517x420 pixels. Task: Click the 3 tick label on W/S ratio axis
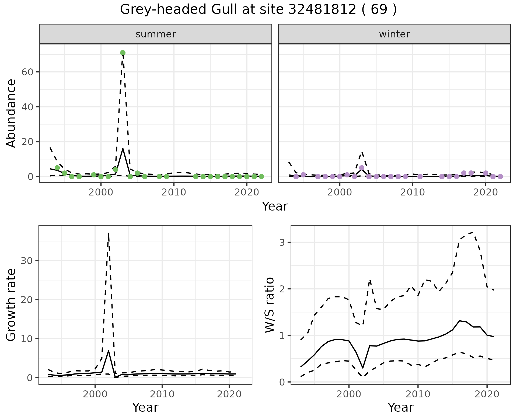282,242
